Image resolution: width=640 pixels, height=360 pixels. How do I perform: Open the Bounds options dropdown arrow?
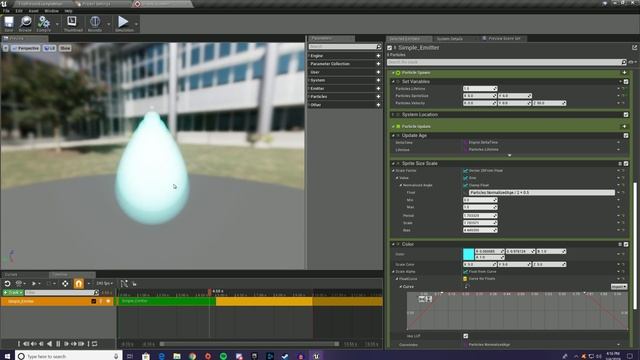pyautogui.click(x=108, y=24)
